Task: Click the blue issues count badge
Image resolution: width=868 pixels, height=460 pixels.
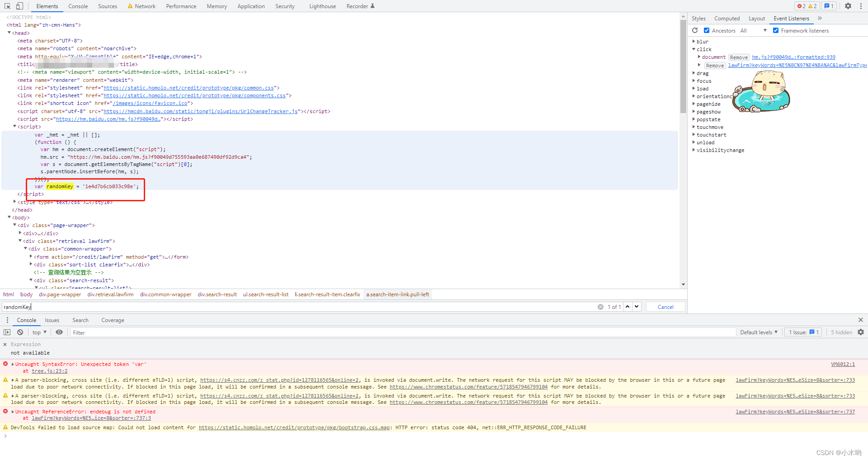Action: 829,6
